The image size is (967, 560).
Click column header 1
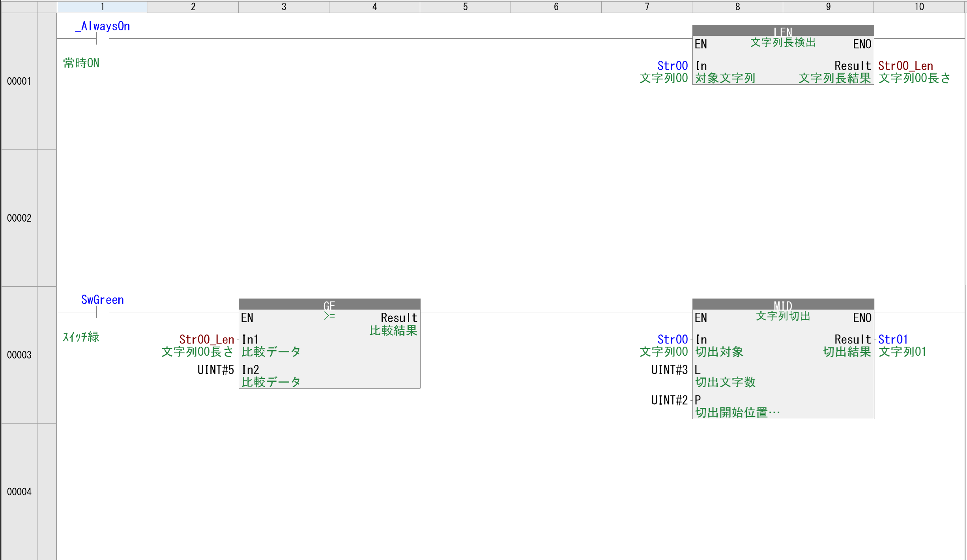click(x=103, y=7)
